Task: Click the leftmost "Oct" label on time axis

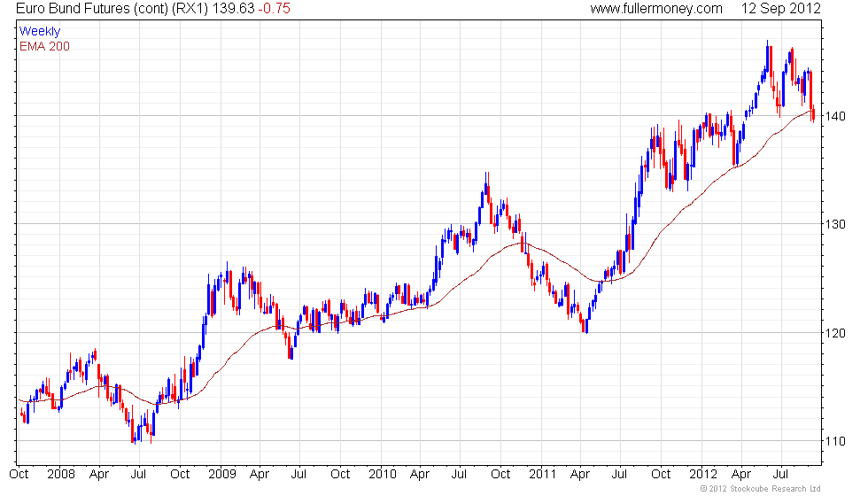Action: pyautogui.click(x=19, y=474)
